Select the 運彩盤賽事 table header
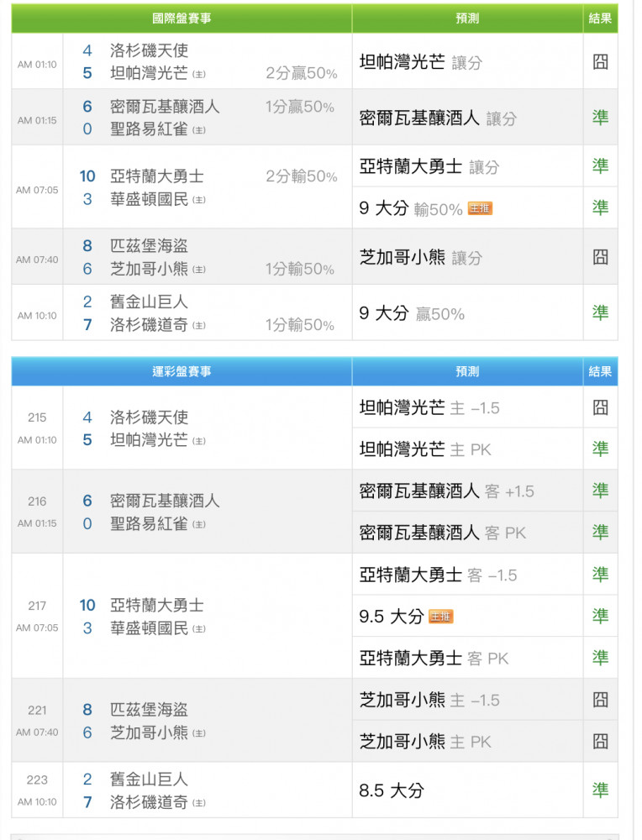This screenshot has width=642, height=840. click(182, 371)
